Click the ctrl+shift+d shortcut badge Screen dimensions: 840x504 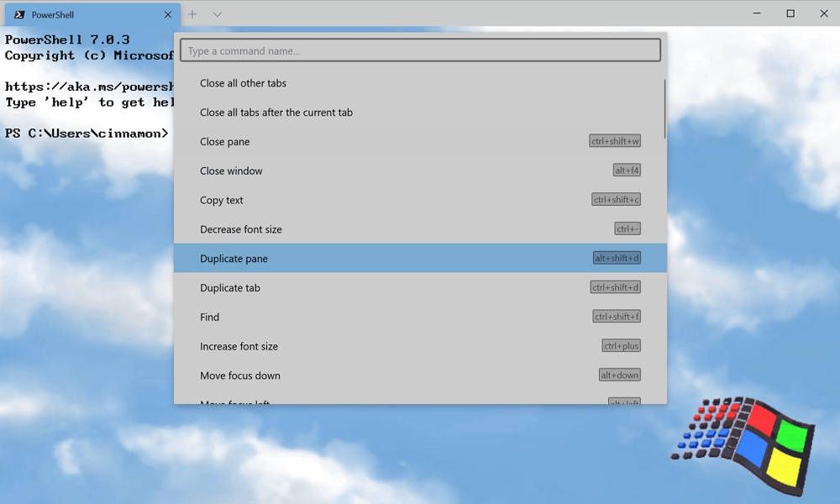[x=616, y=287]
